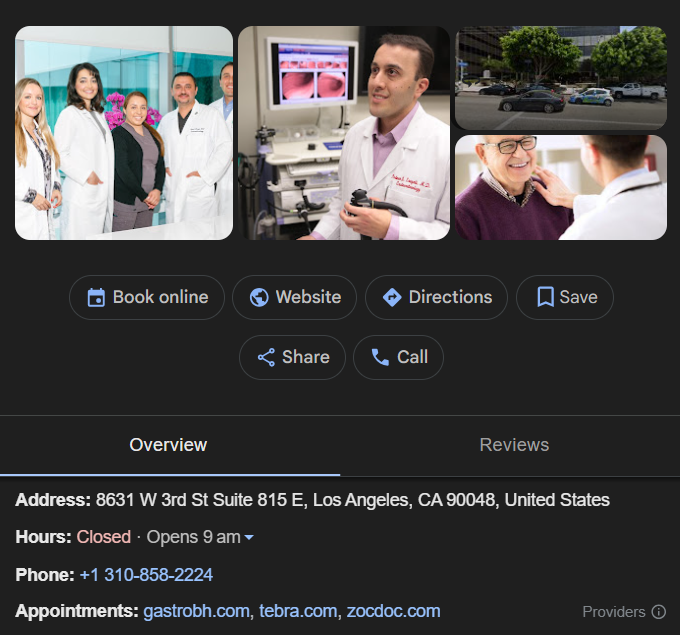Click the phone handset Call icon
680x635 pixels.
click(380, 357)
